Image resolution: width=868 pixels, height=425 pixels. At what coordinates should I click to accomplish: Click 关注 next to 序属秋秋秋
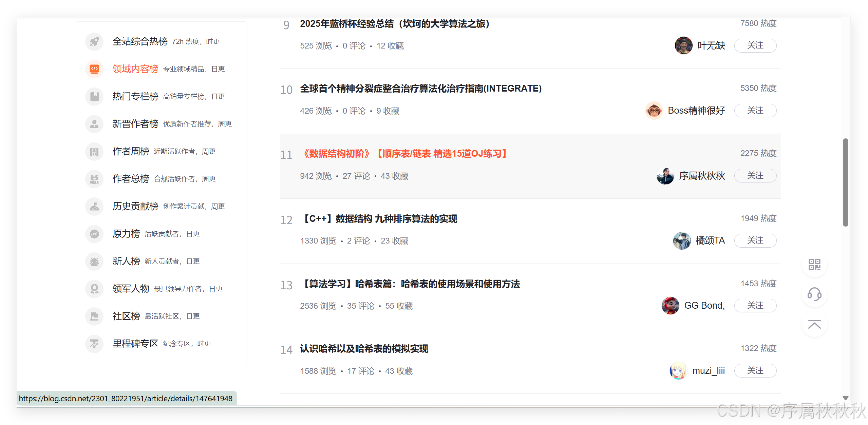point(755,176)
